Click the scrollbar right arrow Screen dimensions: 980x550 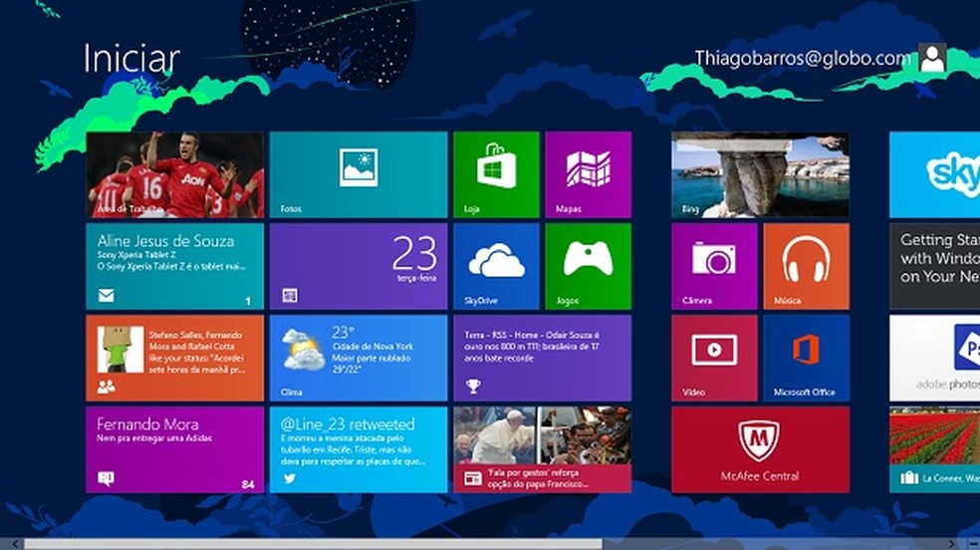[952, 544]
